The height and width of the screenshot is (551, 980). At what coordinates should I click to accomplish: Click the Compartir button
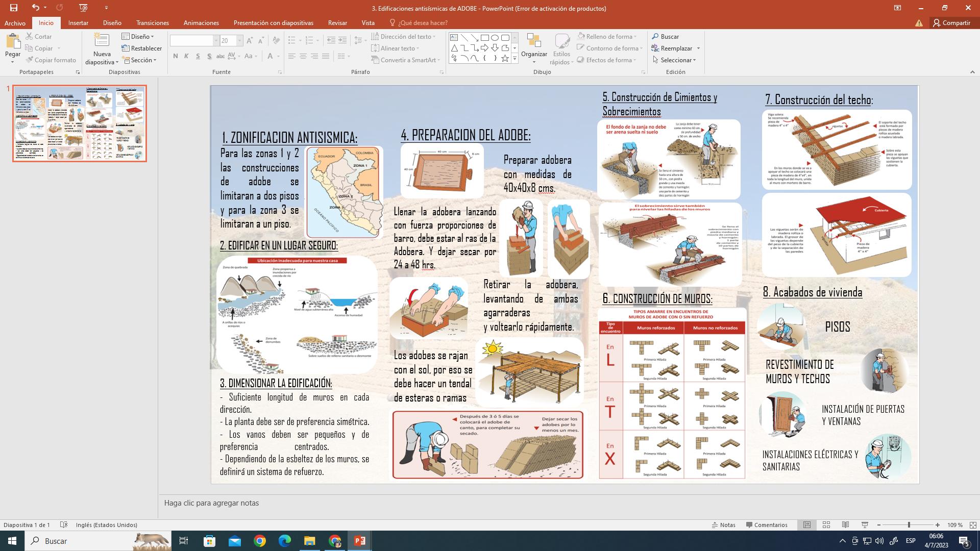click(x=951, y=23)
